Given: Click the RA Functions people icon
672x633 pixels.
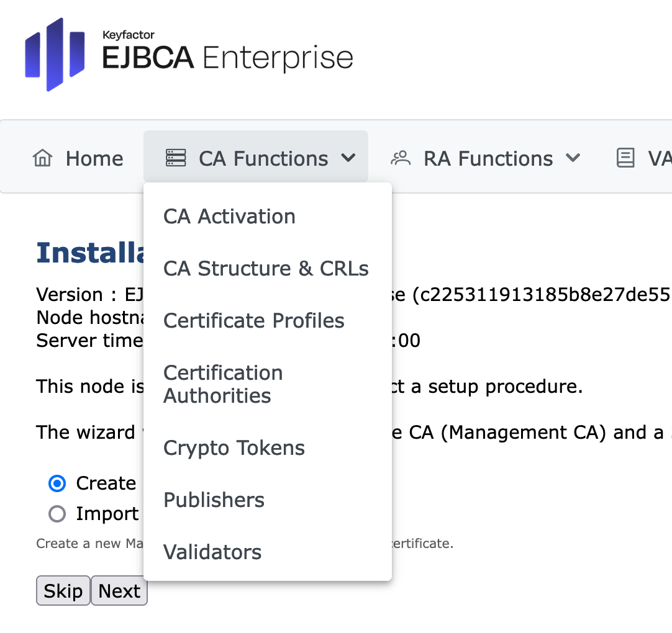Looking at the screenshot, I should click(401, 158).
